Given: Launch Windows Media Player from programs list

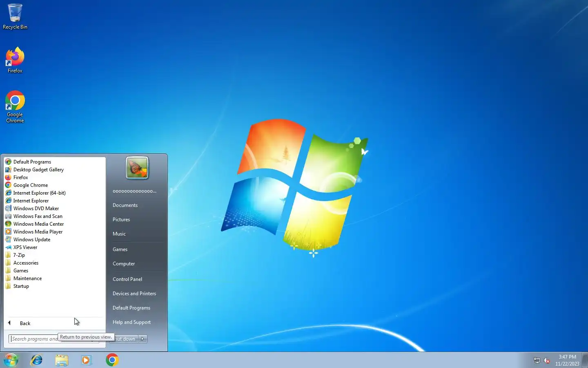Looking at the screenshot, I should [55, 232].
